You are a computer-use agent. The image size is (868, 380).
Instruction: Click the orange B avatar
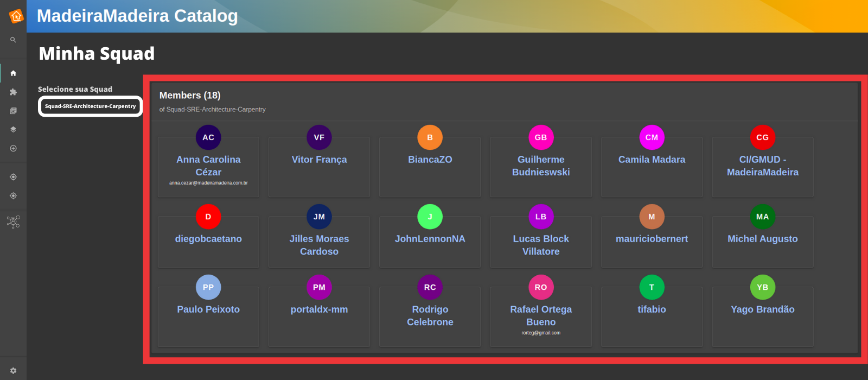(x=430, y=137)
